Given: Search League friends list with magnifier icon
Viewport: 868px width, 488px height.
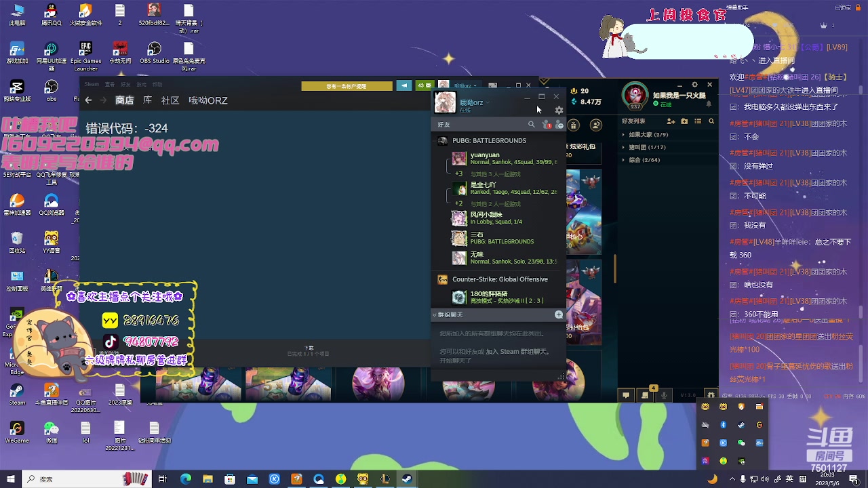Looking at the screenshot, I should point(711,121).
